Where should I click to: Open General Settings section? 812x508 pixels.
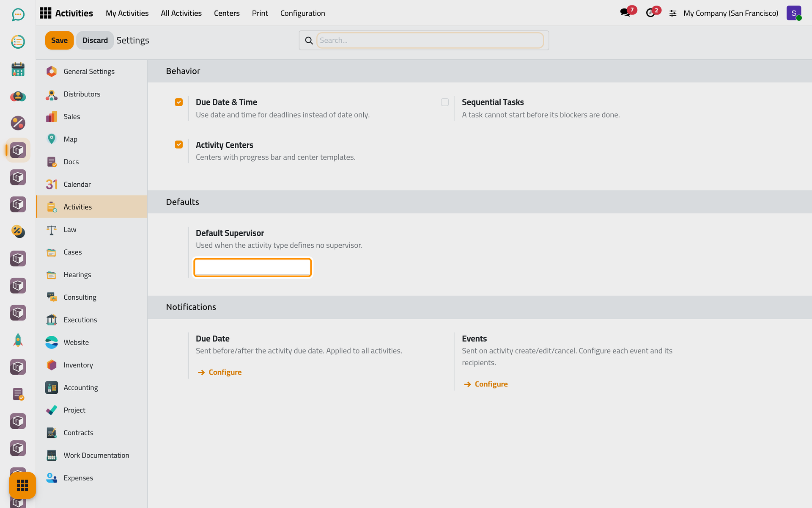click(92, 72)
